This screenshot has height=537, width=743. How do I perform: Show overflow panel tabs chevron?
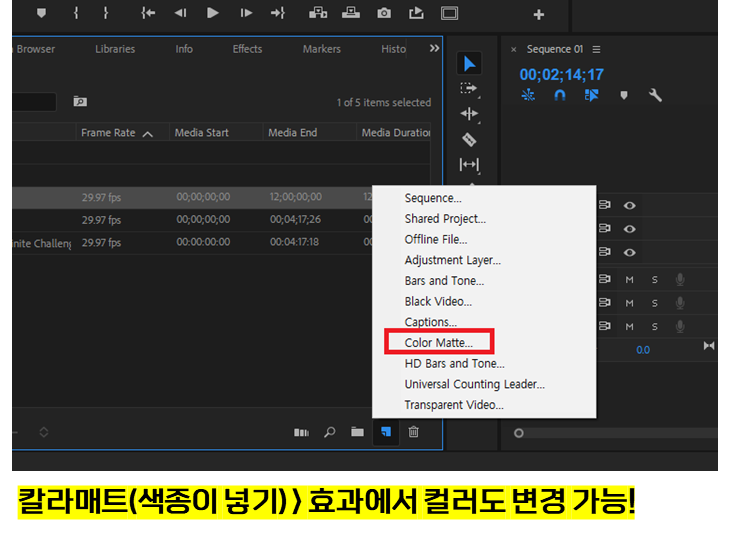click(x=434, y=48)
